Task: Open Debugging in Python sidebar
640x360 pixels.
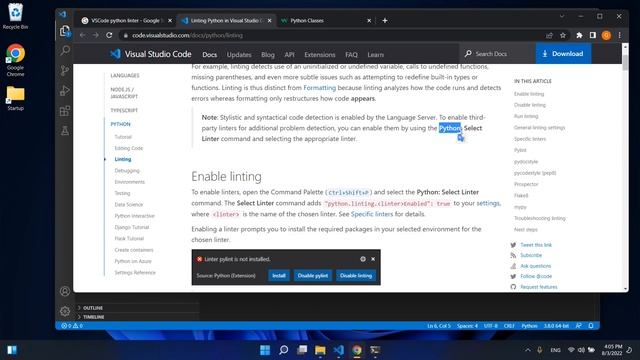Action: coord(127,171)
